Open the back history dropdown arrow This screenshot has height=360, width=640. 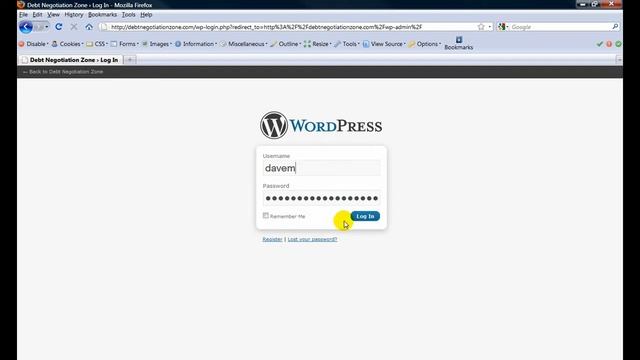pyautogui.click(x=47, y=27)
